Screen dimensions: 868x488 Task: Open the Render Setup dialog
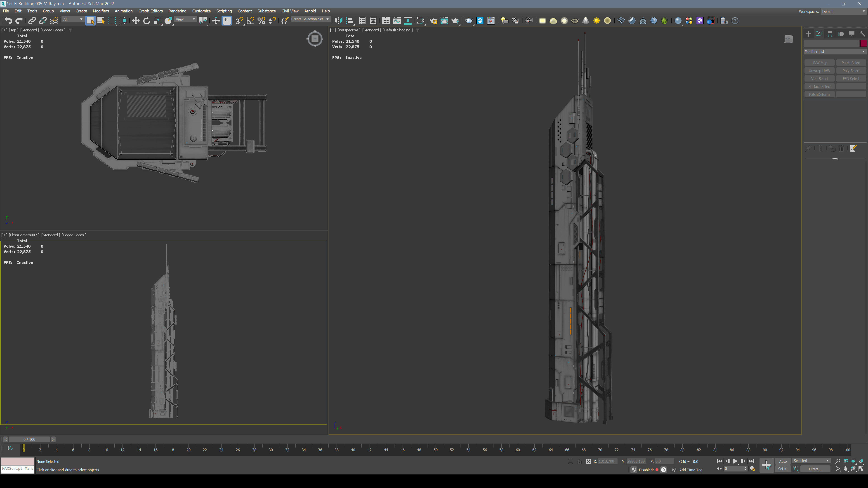[x=433, y=21]
